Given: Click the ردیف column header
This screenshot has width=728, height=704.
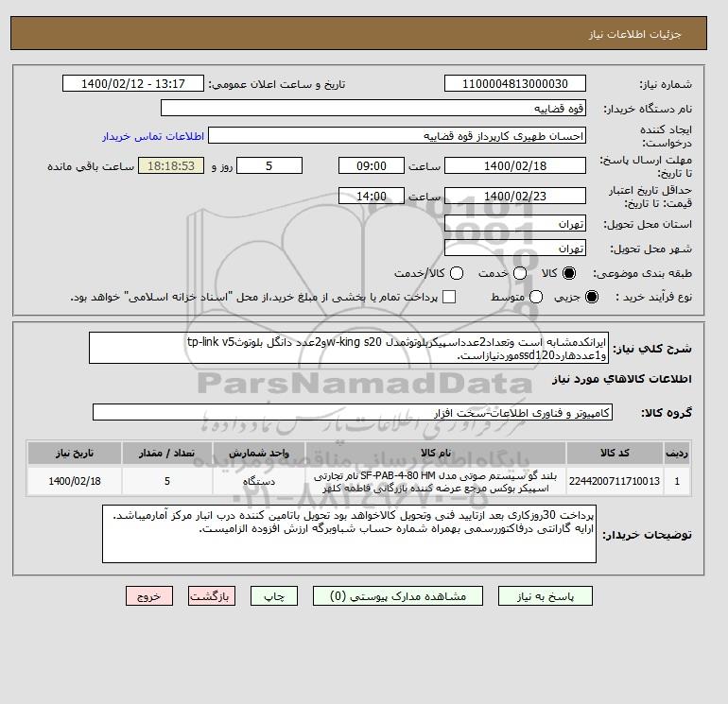Looking at the screenshot, I should click(x=677, y=453).
